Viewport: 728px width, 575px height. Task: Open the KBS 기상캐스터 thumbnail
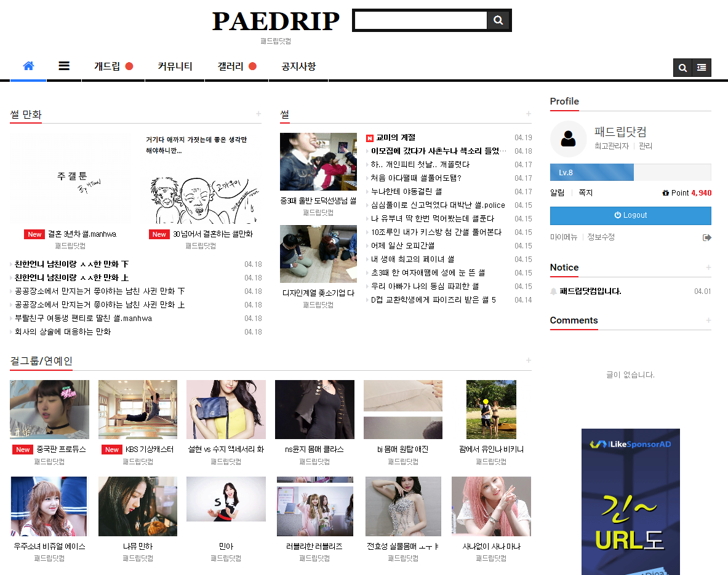(x=138, y=410)
